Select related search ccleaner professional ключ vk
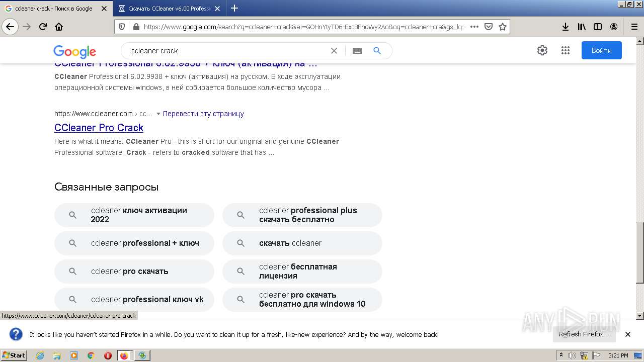The width and height of the screenshot is (644, 362). point(134,300)
